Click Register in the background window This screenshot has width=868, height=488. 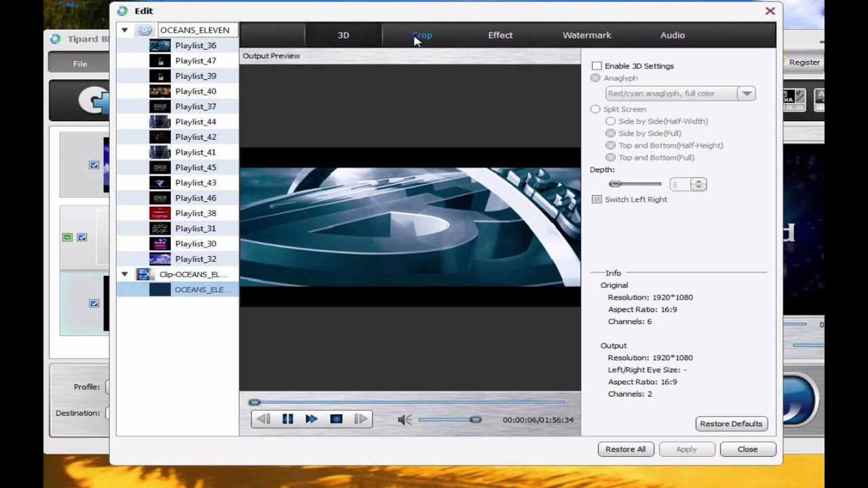[x=804, y=62]
